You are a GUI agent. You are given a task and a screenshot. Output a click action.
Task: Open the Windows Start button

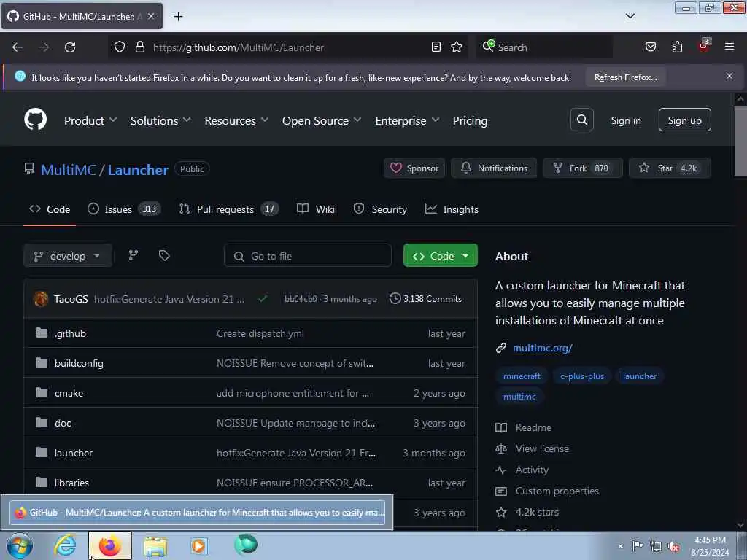coord(20,545)
